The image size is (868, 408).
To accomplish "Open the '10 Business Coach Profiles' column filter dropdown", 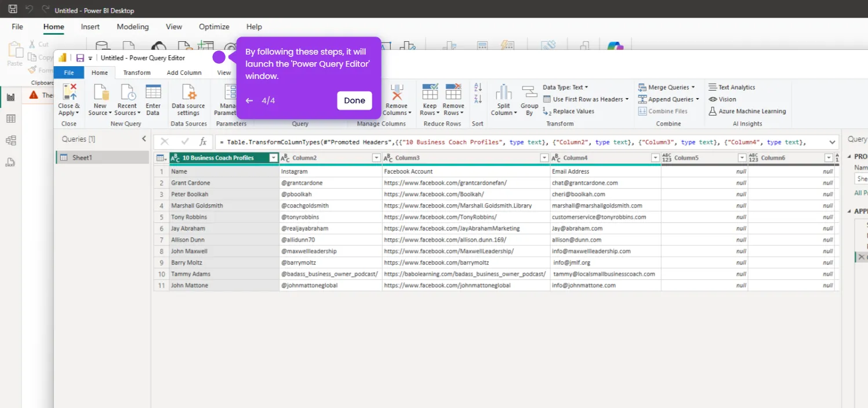I will [274, 158].
